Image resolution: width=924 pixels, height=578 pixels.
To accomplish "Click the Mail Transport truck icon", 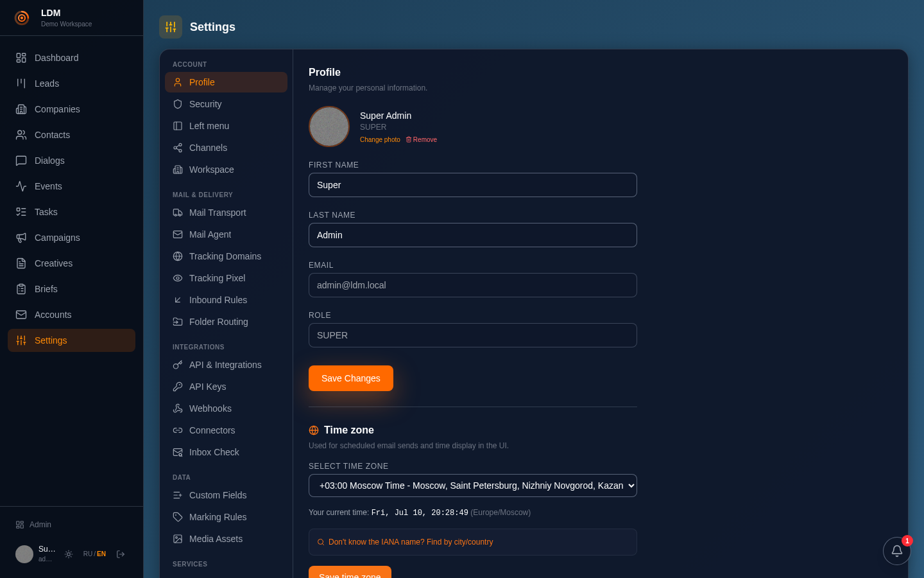I will 178,213.
